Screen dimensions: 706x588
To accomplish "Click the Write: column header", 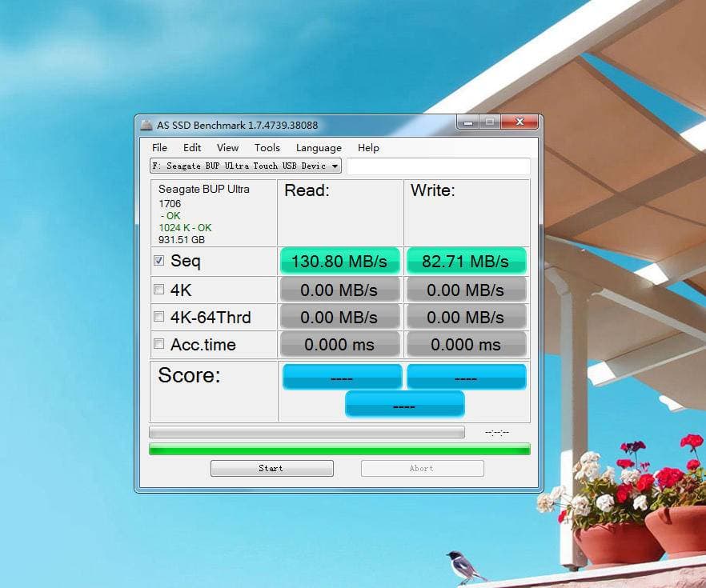I will point(433,190).
